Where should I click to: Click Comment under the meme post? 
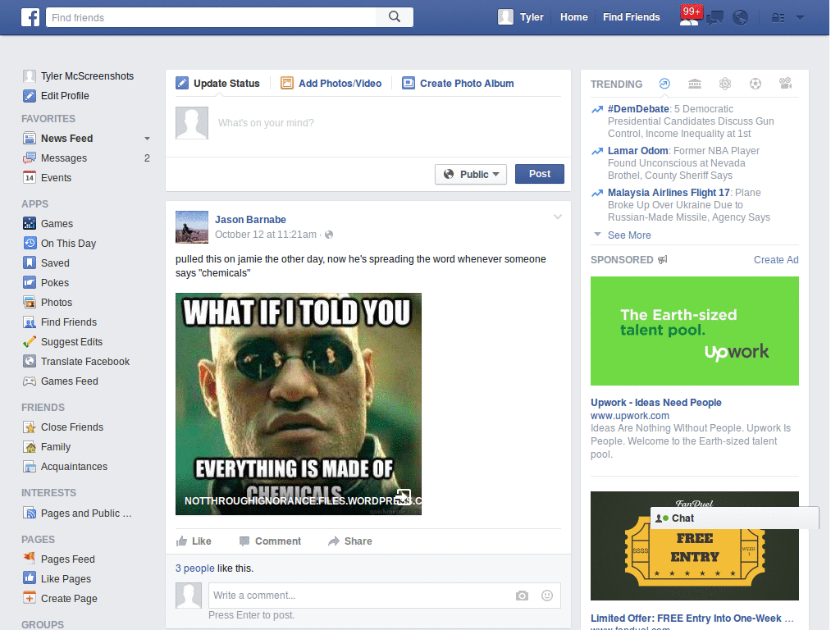[x=271, y=541]
